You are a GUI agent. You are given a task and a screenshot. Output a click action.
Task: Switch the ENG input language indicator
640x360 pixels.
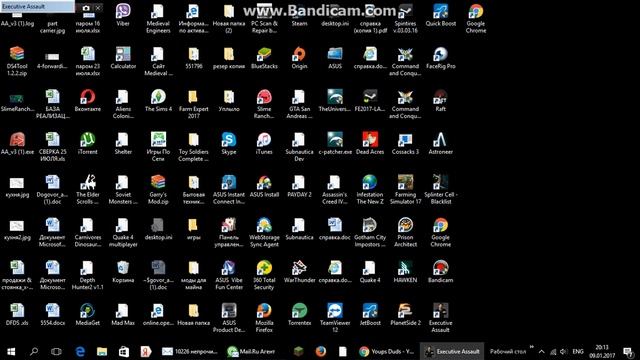578,351
